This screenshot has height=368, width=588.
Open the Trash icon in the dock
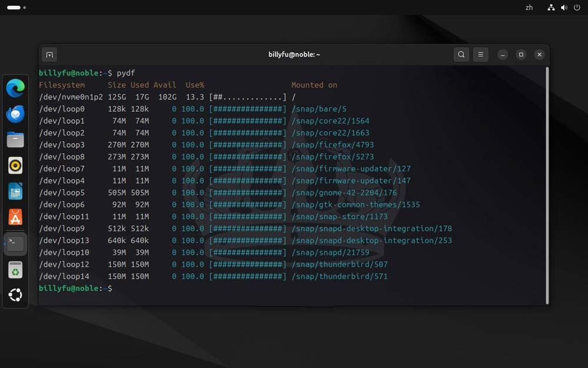click(15, 270)
